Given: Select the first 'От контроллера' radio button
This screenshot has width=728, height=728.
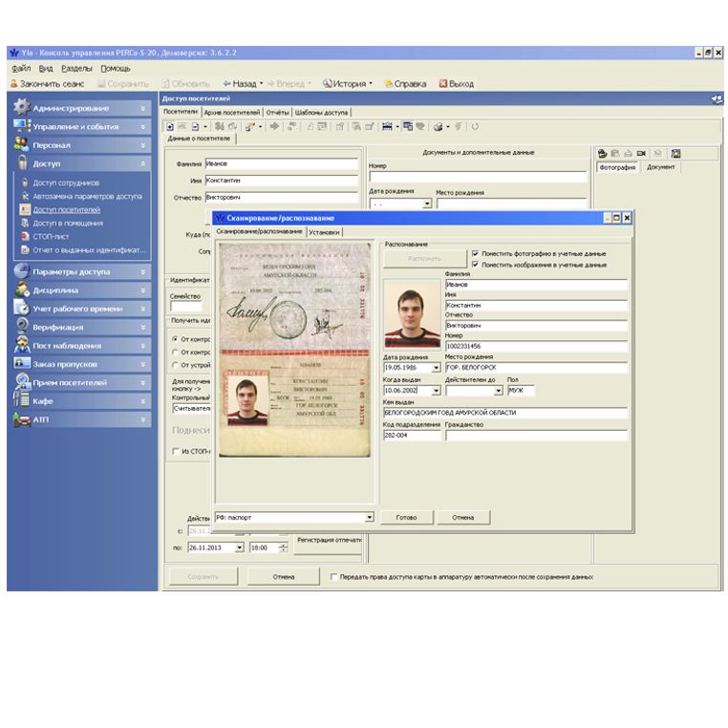Looking at the screenshot, I should pos(175,339).
